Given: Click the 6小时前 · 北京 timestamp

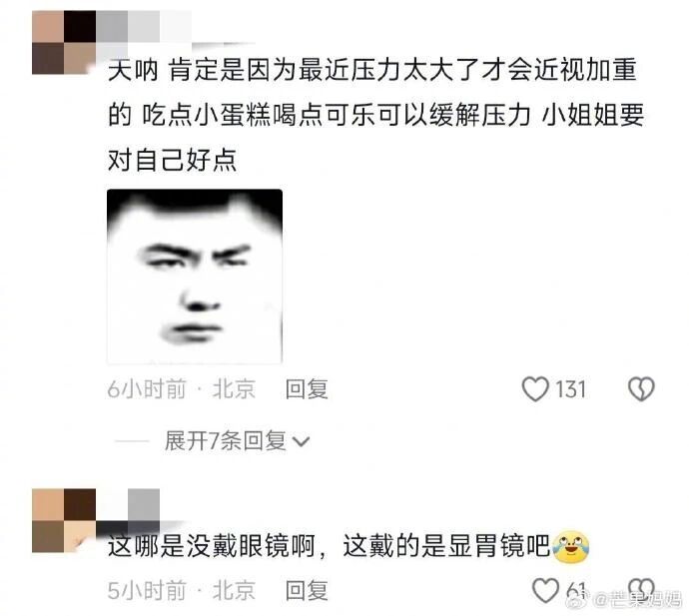Looking at the screenshot, I should point(182,389).
